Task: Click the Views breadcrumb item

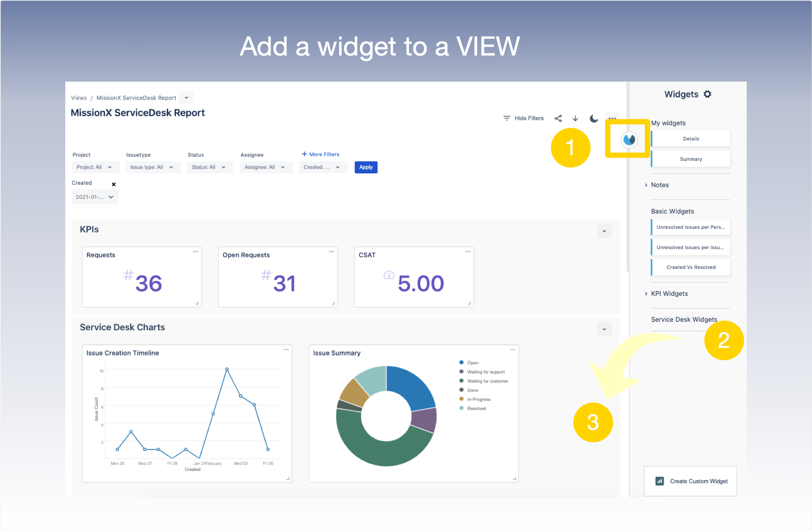Action: pos(79,97)
